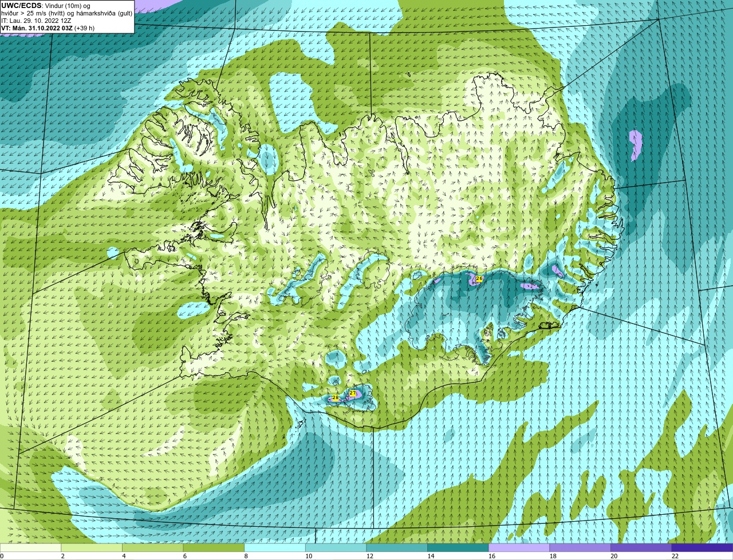Click scale label '8' on color bar
Screen dimensions: 733x560
coord(246,556)
